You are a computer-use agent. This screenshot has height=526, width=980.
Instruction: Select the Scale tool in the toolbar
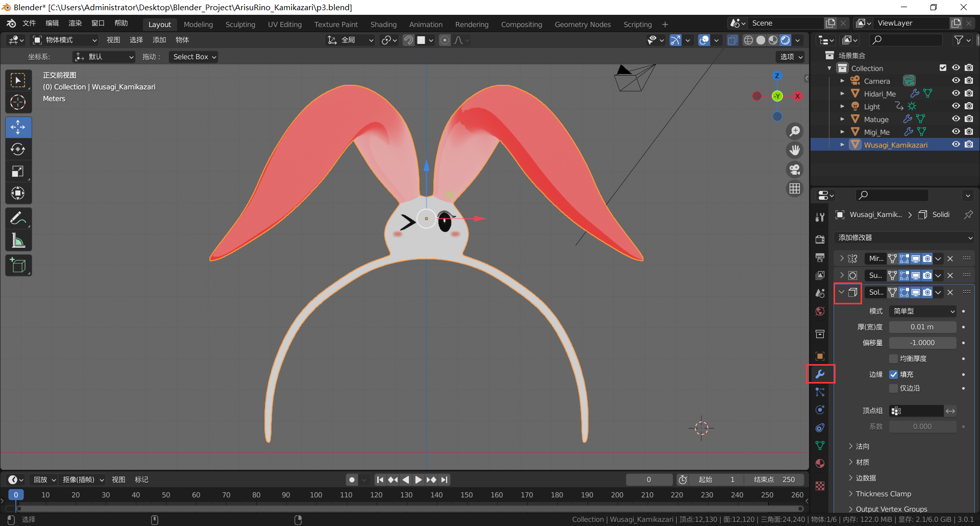(18, 172)
